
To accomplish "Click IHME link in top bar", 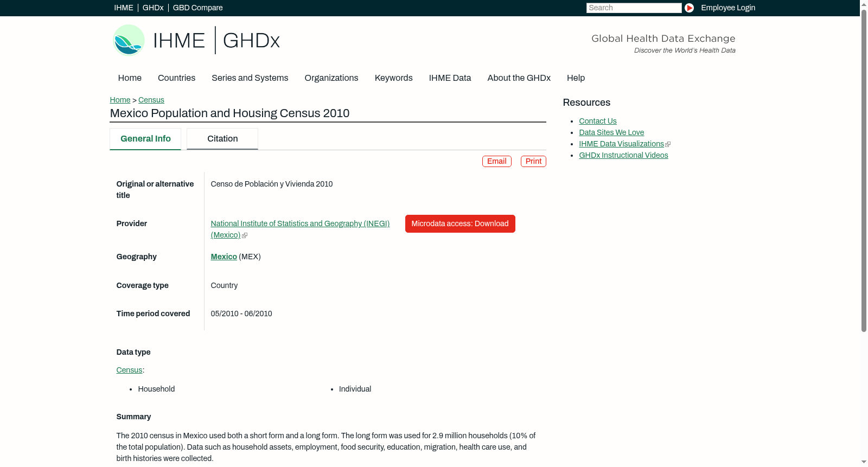I will pos(124,8).
